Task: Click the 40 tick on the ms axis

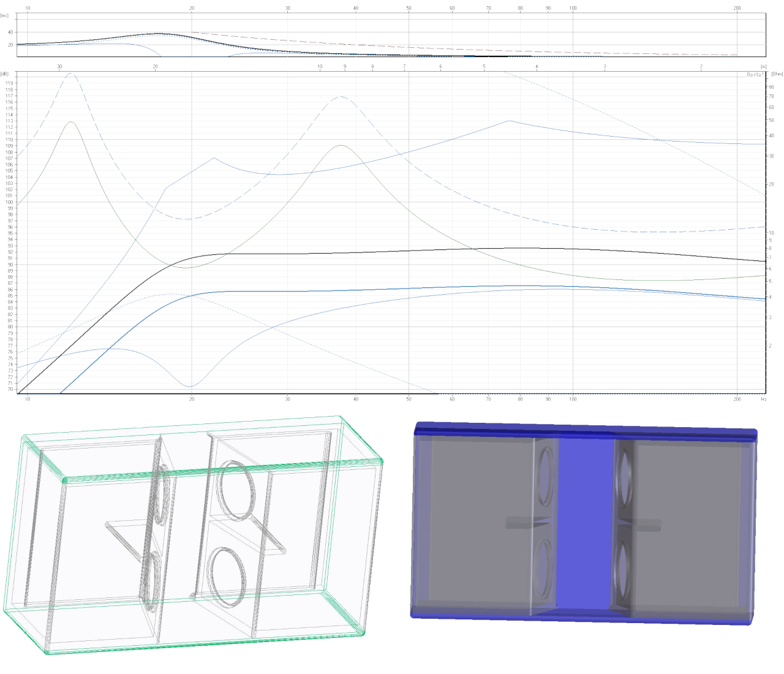Action: pyautogui.click(x=10, y=32)
